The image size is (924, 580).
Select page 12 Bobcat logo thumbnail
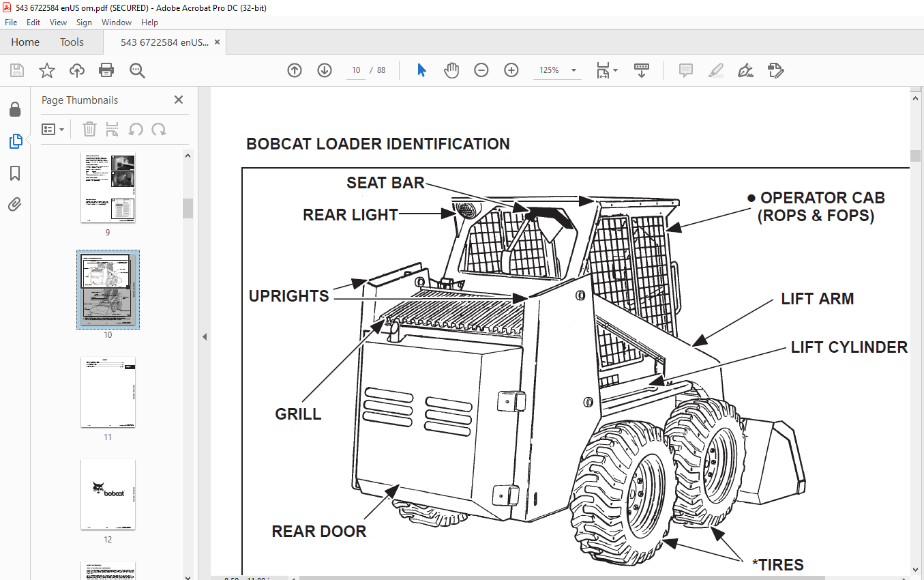(x=108, y=494)
